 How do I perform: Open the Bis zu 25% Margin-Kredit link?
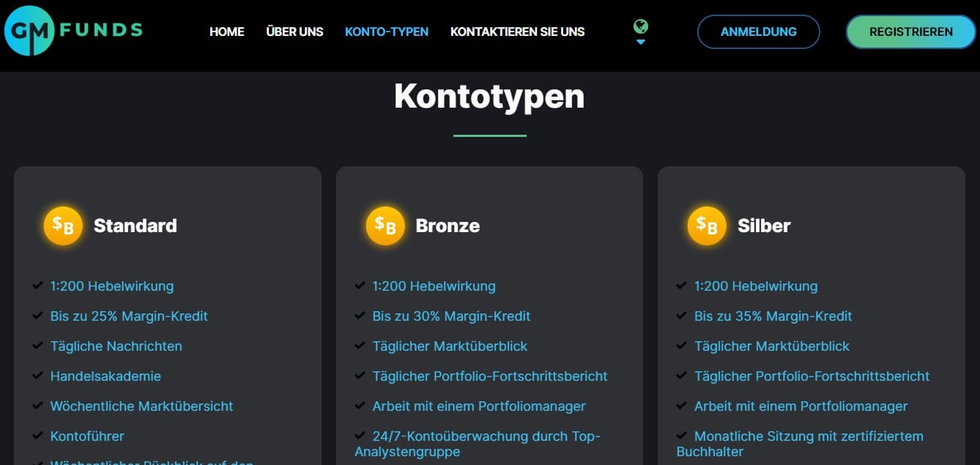click(x=128, y=316)
